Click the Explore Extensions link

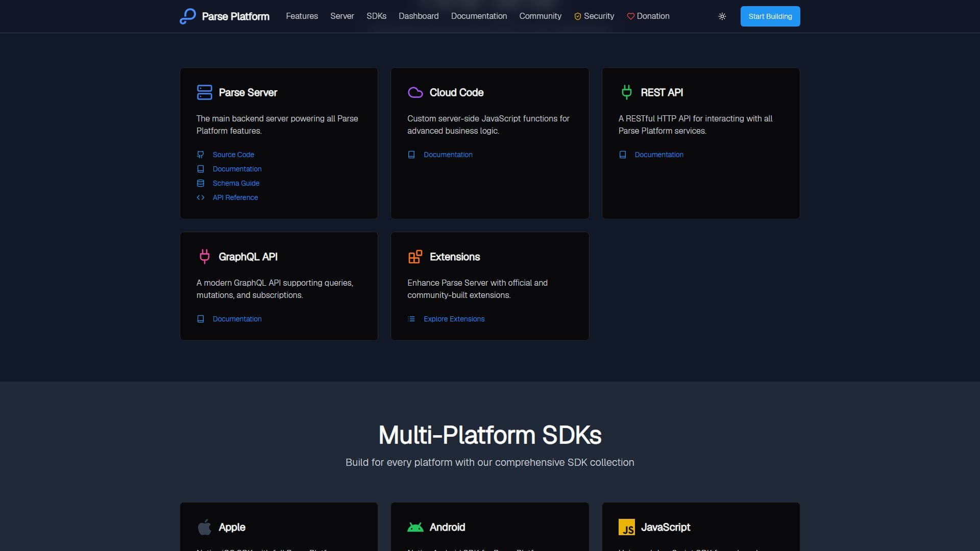[x=454, y=319]
